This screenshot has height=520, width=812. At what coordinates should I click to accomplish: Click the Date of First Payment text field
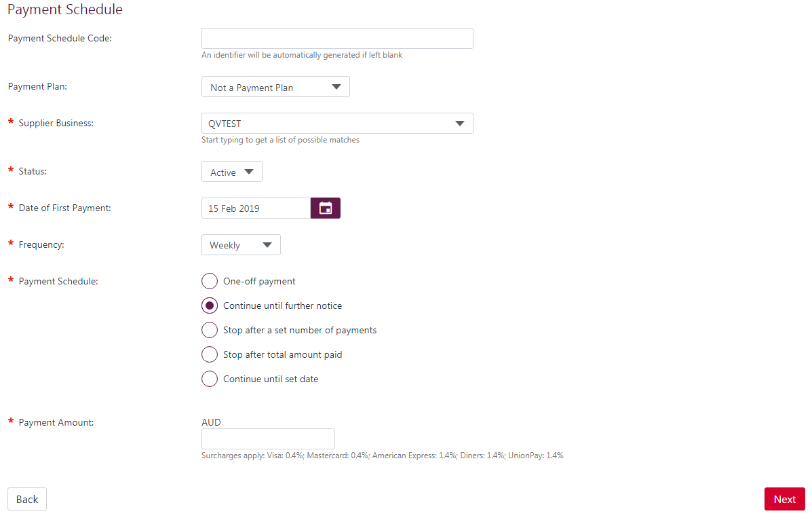256,208
